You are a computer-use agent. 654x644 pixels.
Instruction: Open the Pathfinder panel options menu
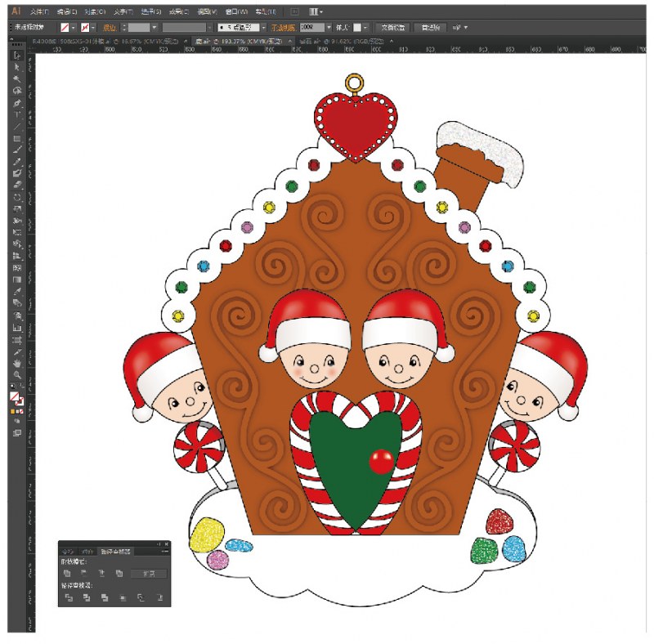coord(164,552)
